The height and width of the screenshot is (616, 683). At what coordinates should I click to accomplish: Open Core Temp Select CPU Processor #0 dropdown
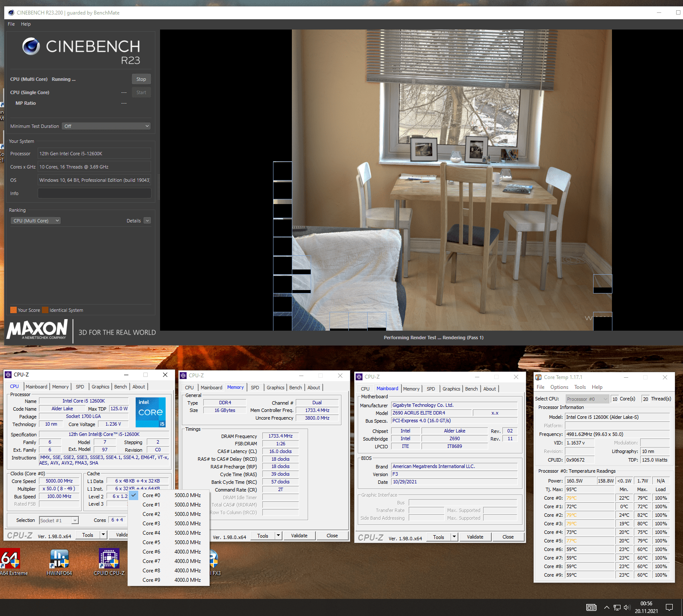tap(587, 399)
